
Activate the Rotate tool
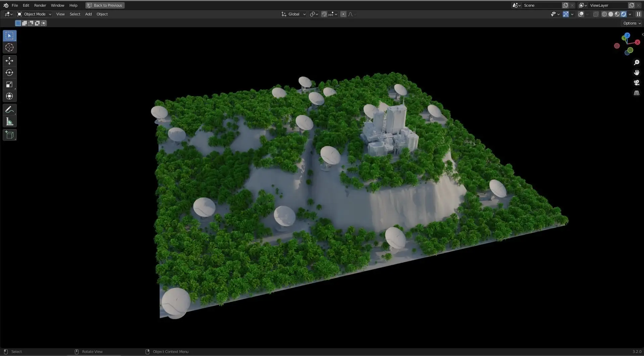pos(9,73)
